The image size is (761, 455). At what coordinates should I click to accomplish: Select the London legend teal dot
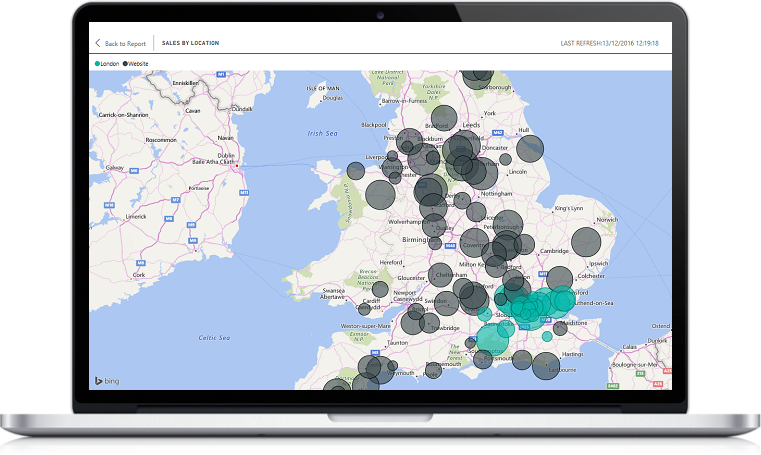coord(97,62)
